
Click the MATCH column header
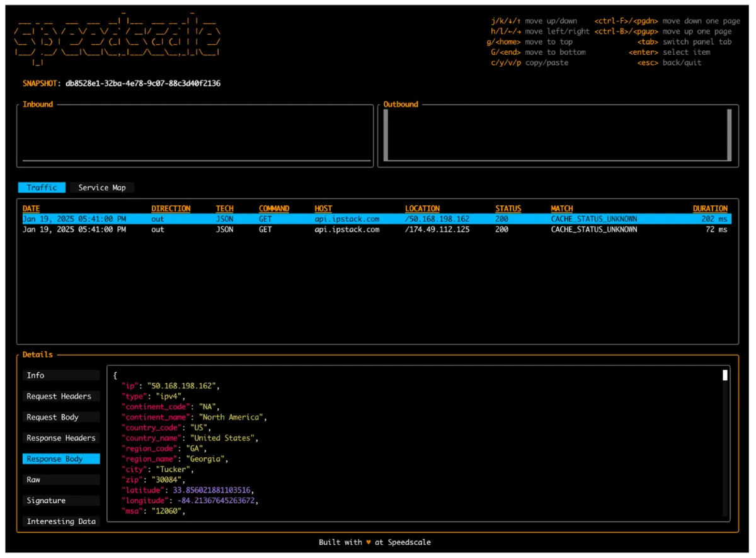[x=561, y=208]
